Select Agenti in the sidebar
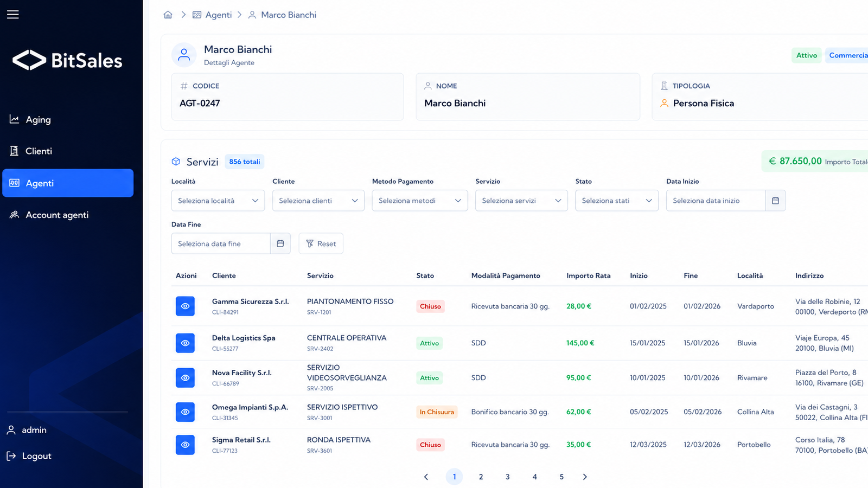868x488 pixels. (x=68, y=183)
